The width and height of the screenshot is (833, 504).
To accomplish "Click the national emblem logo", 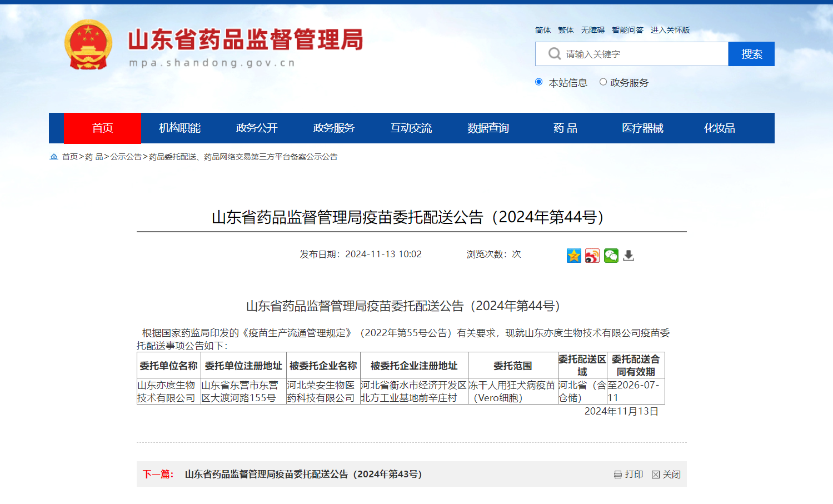I will coord(88,45).
